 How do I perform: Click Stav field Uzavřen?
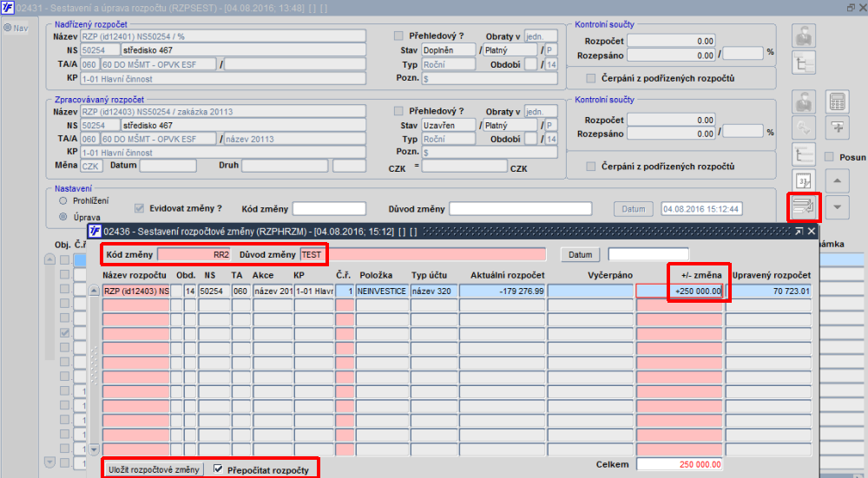(x=449, y=126)
